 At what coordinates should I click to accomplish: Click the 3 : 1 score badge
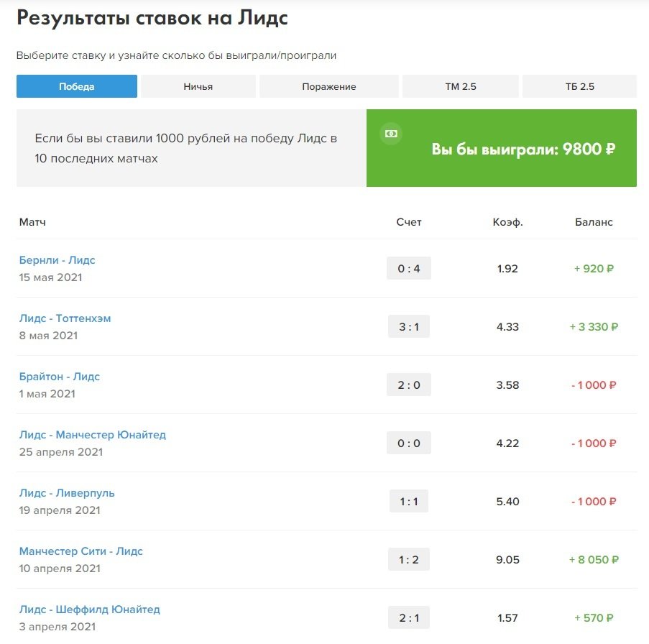point(409,327)
